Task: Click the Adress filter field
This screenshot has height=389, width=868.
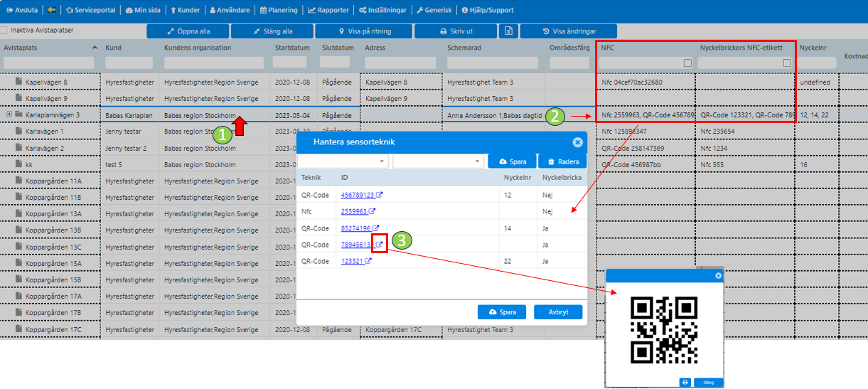Action: click(x=402, y=63)
